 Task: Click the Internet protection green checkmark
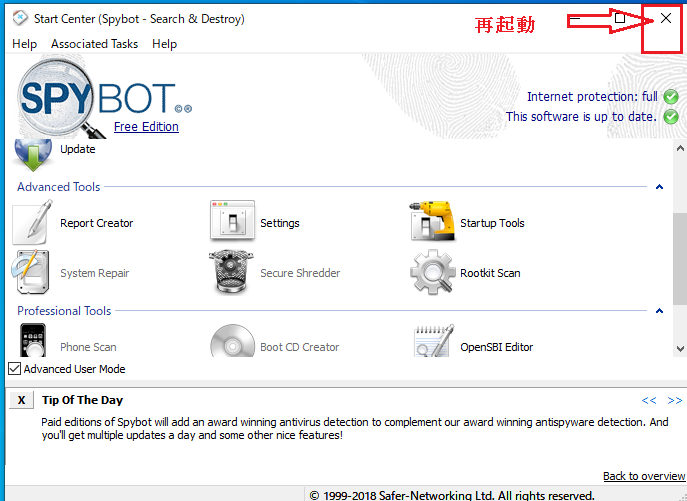coord(671,96)
